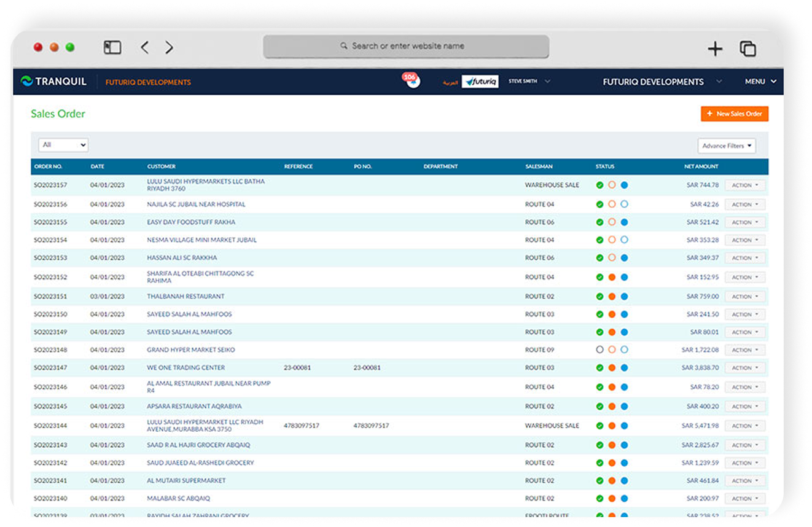This screenshot has height=527, width=812.
Task: Click empty grey status circle for SO2023148
Action: [x=599, y=349]
